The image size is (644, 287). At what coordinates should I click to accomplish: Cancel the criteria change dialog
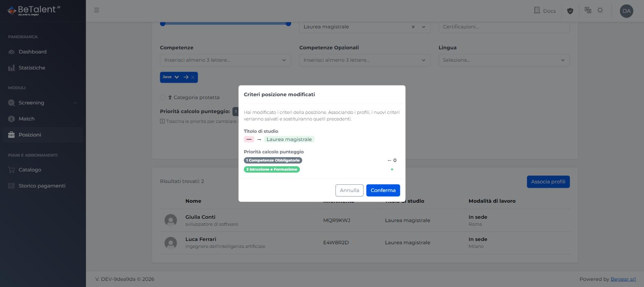pos(350,190)
